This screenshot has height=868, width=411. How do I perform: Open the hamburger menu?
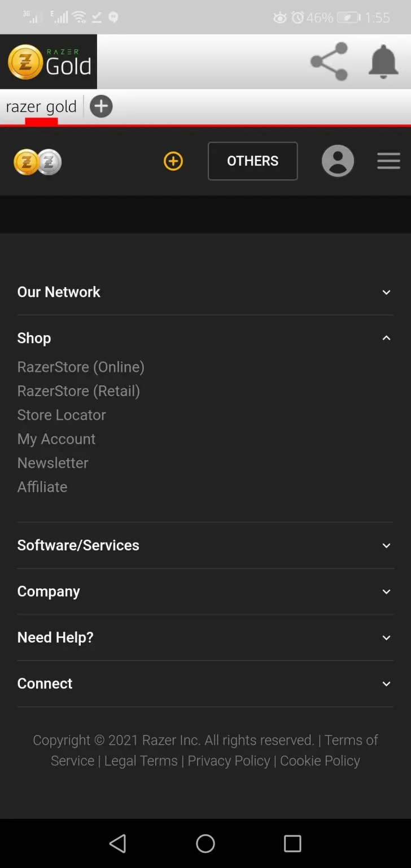388,161
